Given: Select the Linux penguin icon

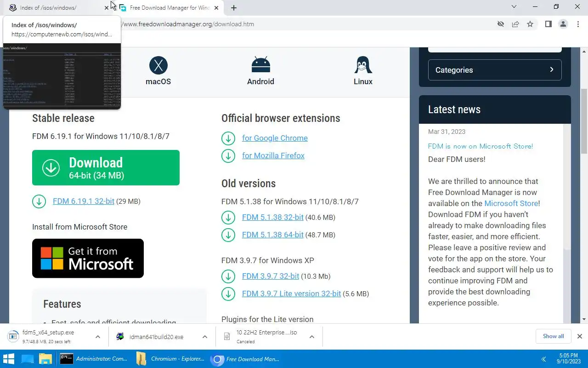Looking at the screenshot, I should pyautogui.click(x=363, y=65).
